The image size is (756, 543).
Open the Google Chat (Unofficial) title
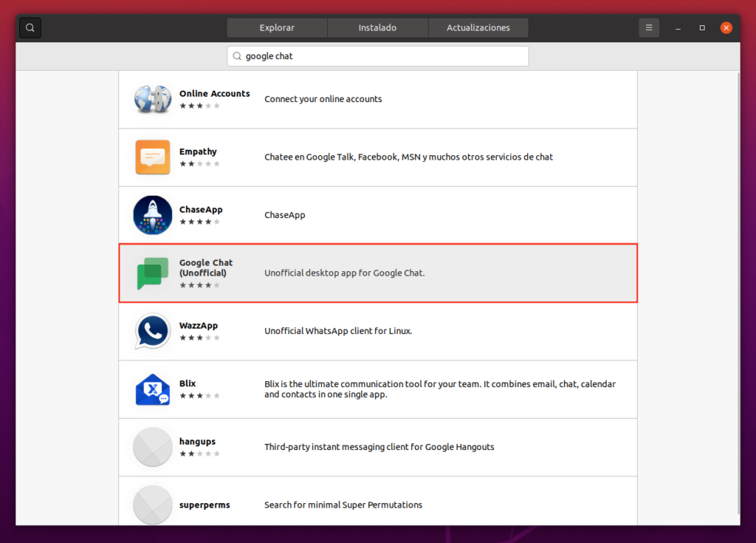click(206, 267)
